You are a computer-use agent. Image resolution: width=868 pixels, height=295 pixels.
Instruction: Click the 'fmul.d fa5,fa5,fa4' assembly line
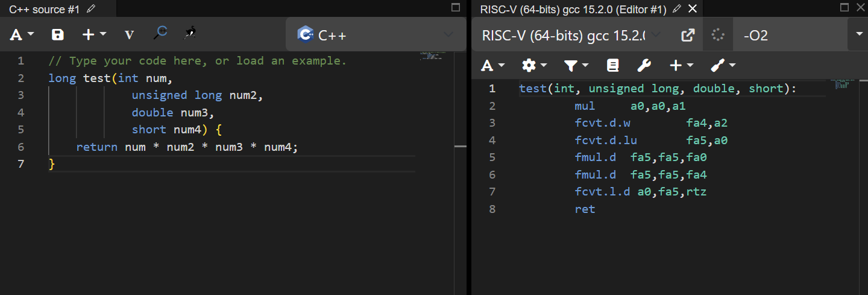[x=640, y=175]
